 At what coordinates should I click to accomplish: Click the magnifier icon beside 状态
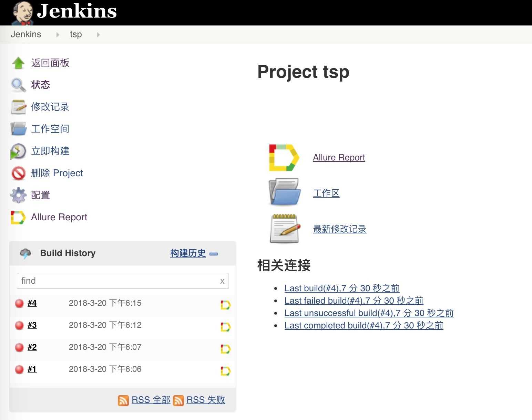(18, 85)
